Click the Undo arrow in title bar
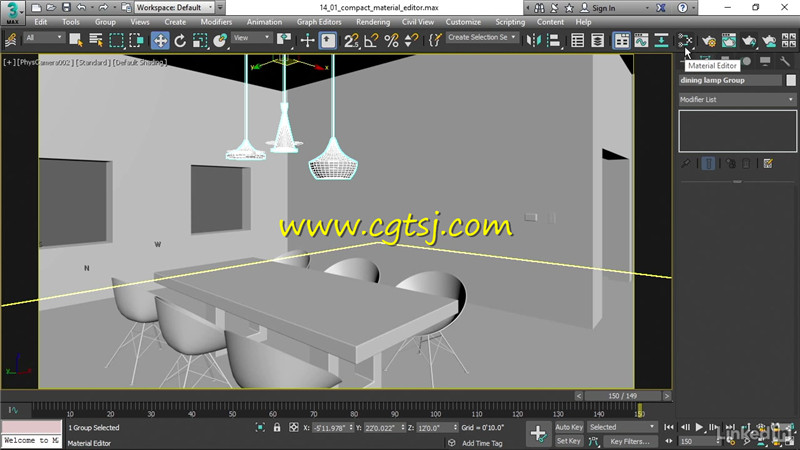Screen dimensions: 800x450 [81, 8]
